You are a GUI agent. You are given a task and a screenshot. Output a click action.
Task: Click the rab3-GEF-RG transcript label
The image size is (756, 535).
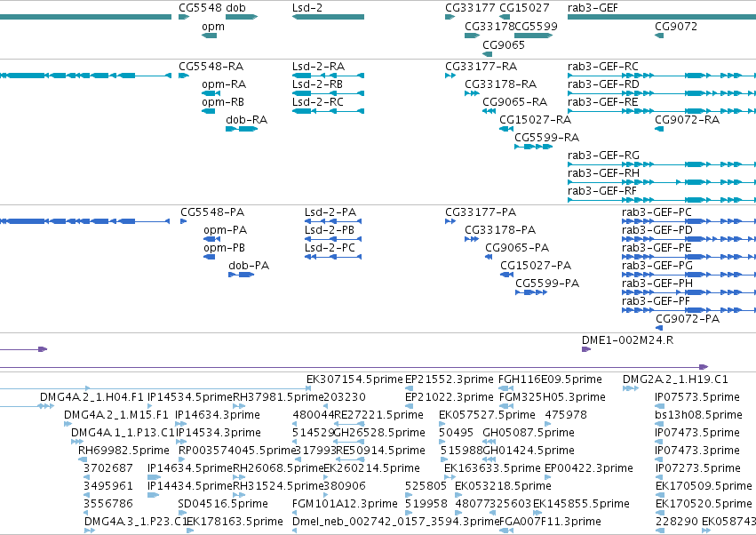(x=603, y=156)
